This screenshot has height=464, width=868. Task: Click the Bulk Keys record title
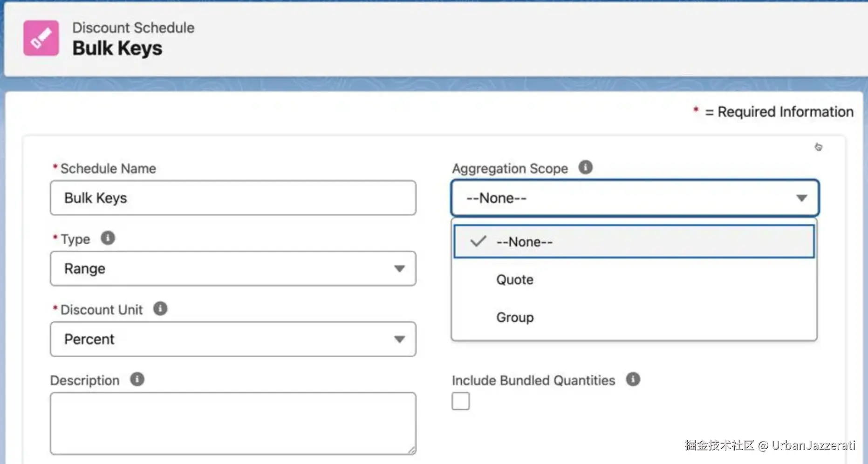[117, 48]
